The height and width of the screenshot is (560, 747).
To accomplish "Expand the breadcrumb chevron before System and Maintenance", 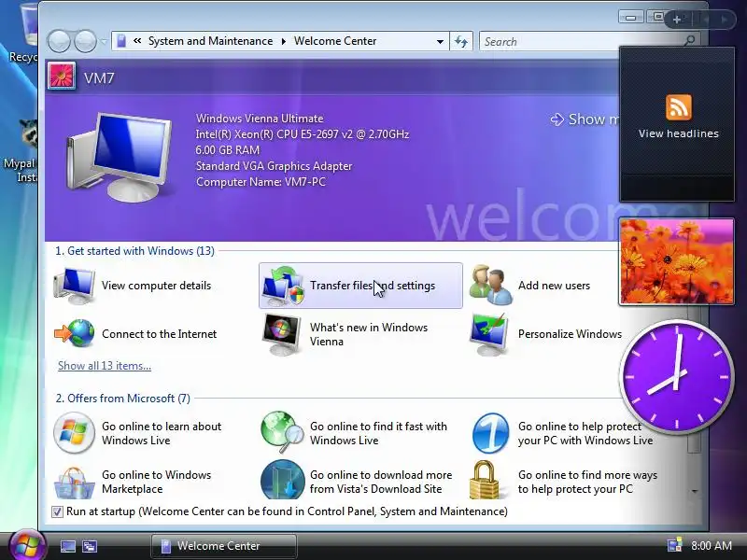I will [x=137, y=41].
